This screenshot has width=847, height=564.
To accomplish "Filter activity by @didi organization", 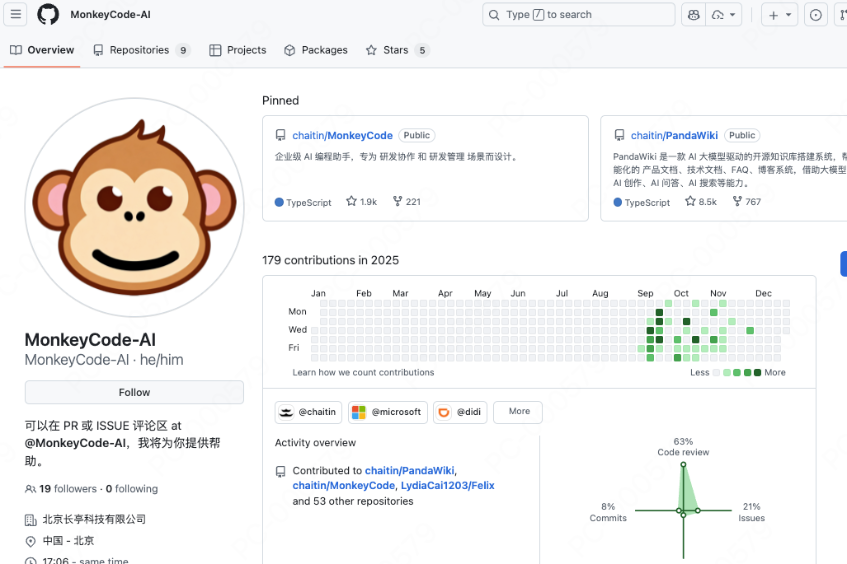I will 460,412.
